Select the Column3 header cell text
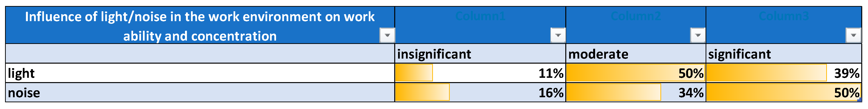Screen dimensions: 868x109 tap(783, 16)
